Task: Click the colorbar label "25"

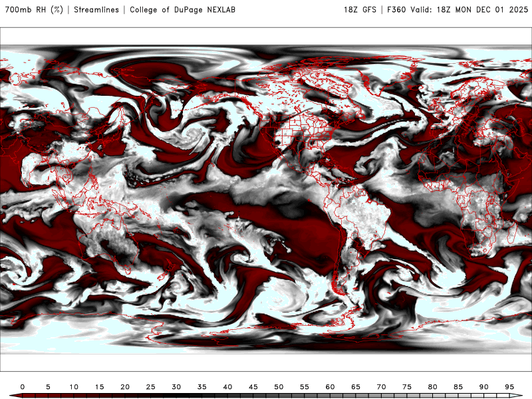Action: [151, 387]
